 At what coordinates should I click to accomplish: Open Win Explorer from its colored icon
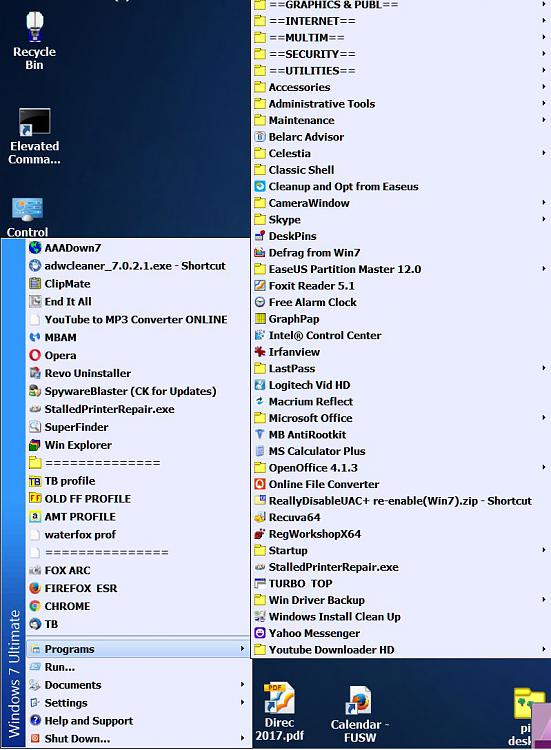point(35,445)
